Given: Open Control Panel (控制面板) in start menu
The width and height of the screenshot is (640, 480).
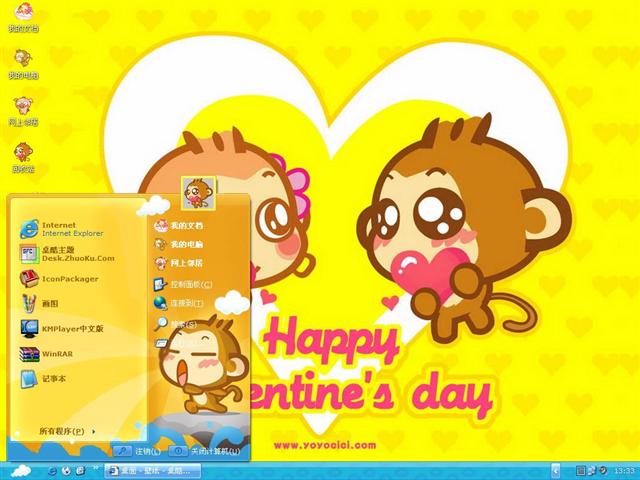Looking at the screenshot, I should (x=183, y=284).
